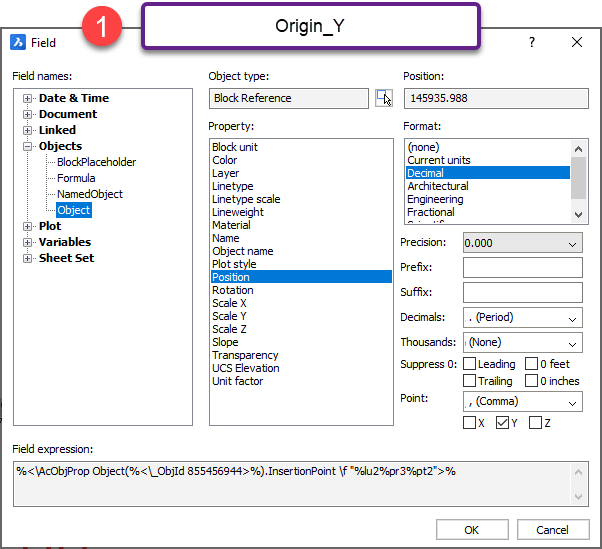602x549 pixels.
Task: Enable the 0 inches checkbox
Action: [531, 380]
